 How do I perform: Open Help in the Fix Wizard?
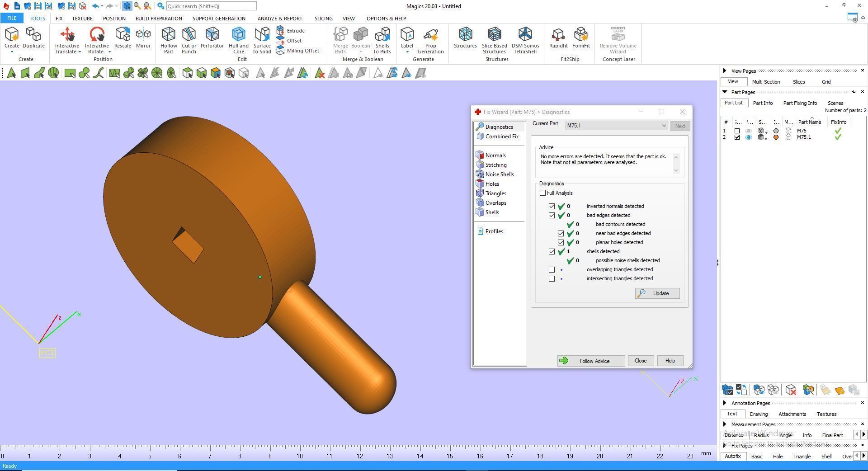click(x=670, y=361)
